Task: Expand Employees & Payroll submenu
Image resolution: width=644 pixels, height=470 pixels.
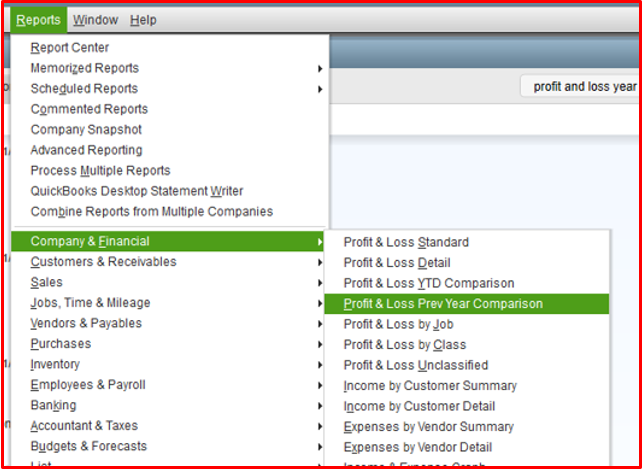Action: coord(168,385)
